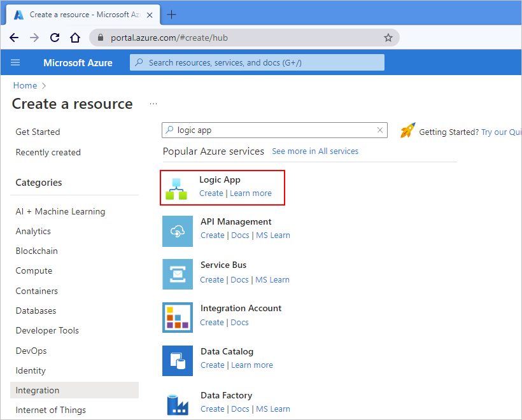Viewport: 522px width, 420px height.
Task: Open the Azure portal hamburger menu
Action: (x=15, y=62)
